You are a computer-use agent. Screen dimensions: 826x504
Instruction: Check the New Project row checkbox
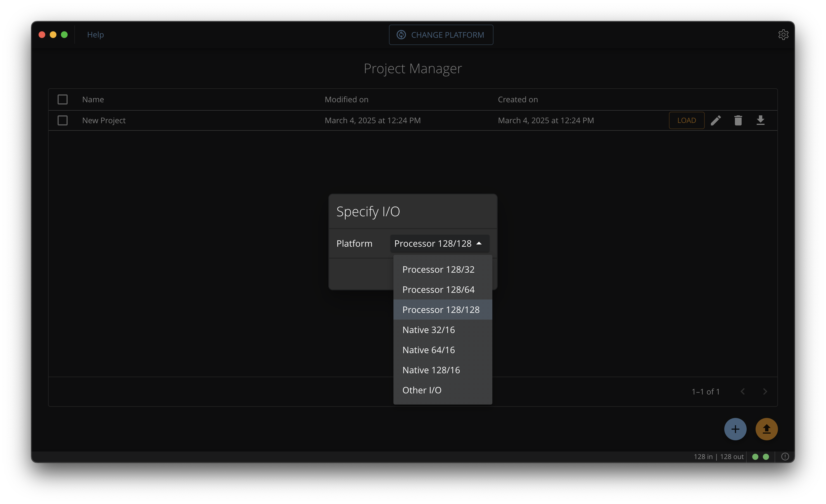[63, 120]
